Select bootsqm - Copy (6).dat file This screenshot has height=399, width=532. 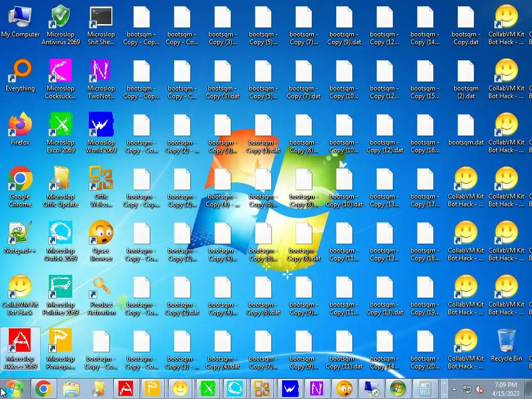[263, 295]
